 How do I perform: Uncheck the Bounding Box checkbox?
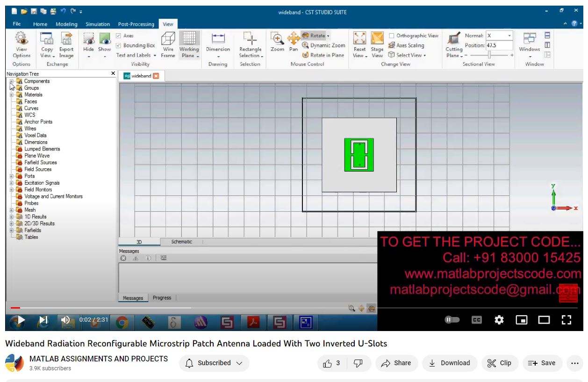[x=119, y=45]
